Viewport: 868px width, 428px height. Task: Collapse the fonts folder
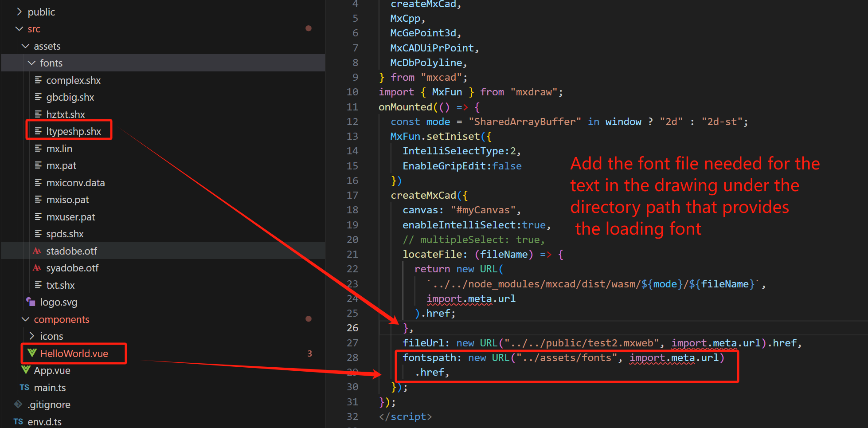pos(31,63)
